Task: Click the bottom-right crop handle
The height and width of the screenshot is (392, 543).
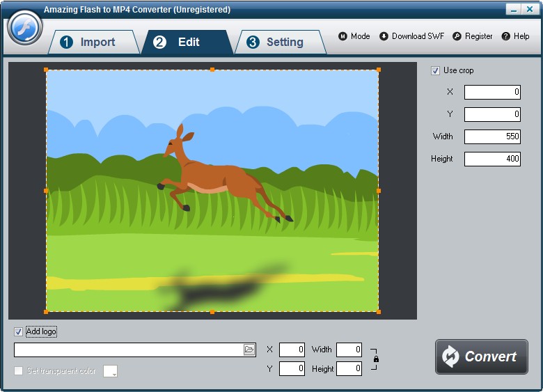Action: [379, 312]
